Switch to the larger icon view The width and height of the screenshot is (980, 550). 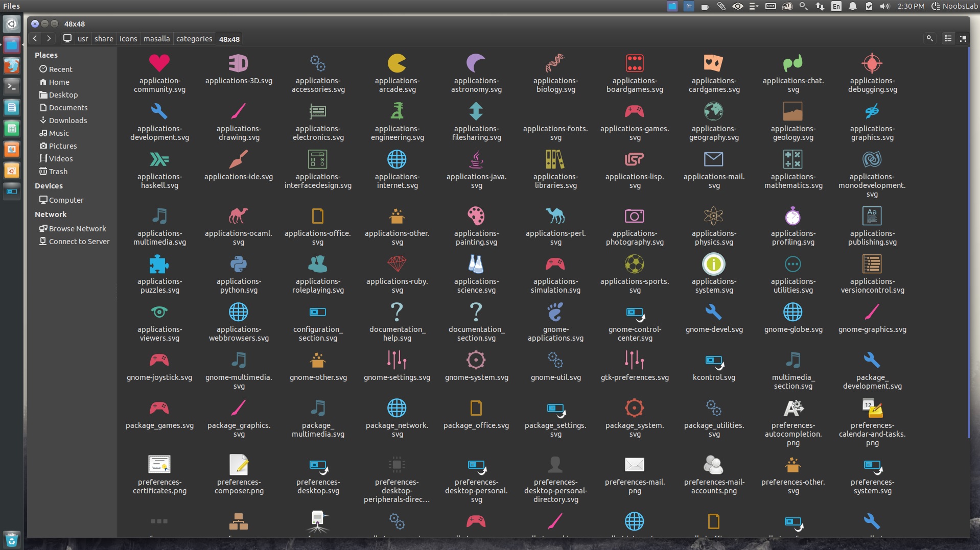pyautogui.click(x=964, y=38)
